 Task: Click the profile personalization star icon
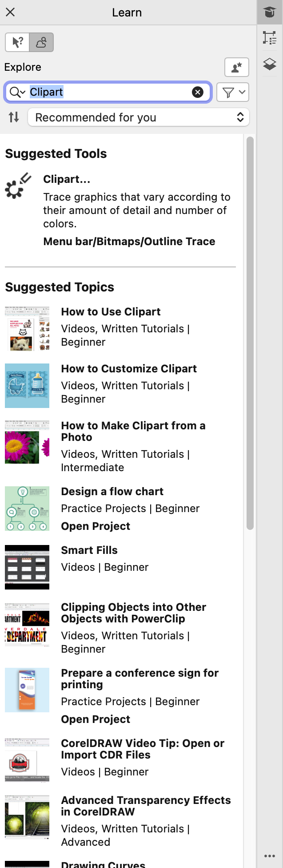pos(236,67)
